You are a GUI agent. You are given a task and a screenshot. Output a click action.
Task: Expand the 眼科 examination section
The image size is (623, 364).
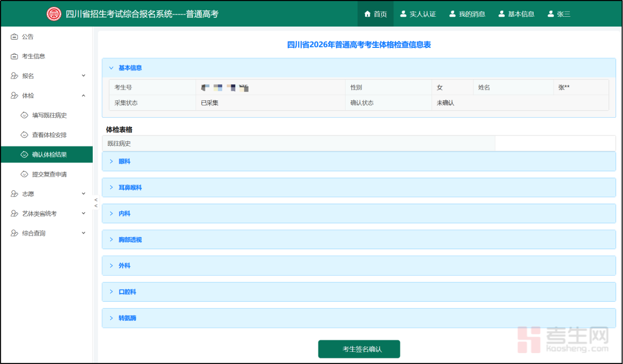point(123,161)
